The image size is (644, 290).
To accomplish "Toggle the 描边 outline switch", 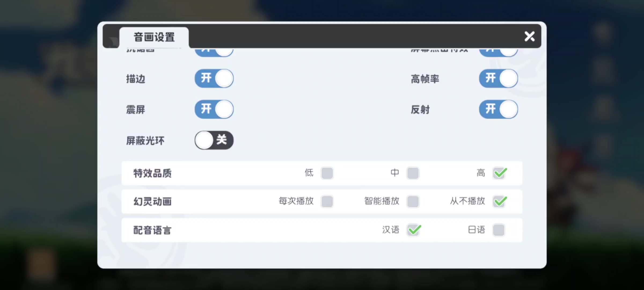I will pyautogui.click(x=214, y=78).
